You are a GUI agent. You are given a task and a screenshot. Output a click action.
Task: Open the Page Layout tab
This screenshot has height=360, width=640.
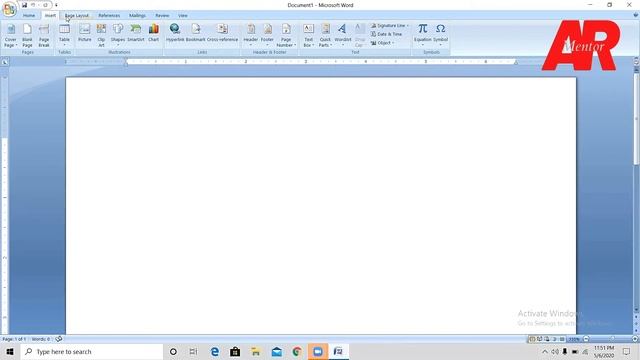(x=77, y=16)
